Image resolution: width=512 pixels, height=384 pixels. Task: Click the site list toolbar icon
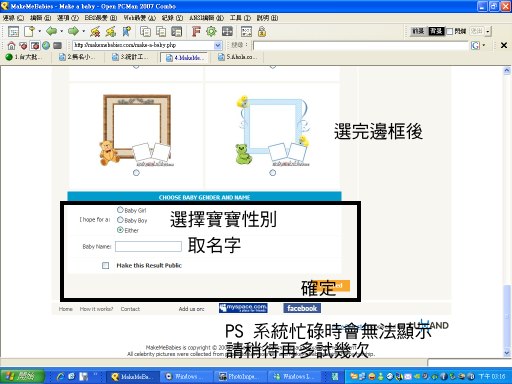pyautogui.click(x=13, y=32)
